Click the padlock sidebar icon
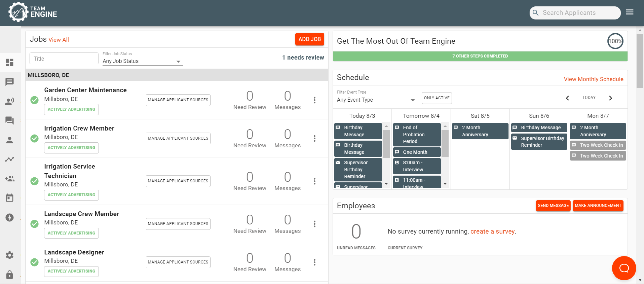644x284 pixels. point(9,275)
